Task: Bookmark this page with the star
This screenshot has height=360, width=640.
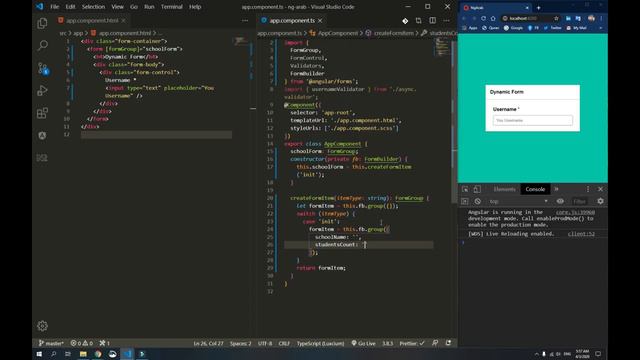Action: [556, 18]
